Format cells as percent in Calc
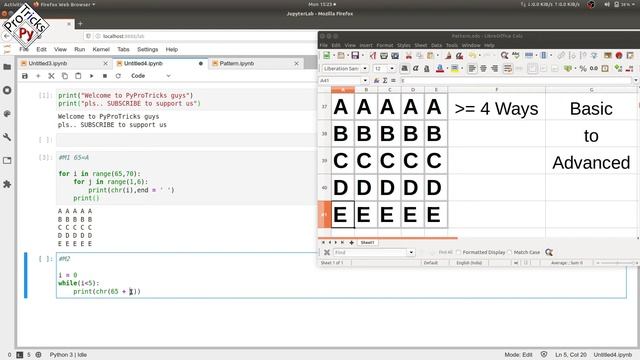This screenshot has width=640, height=360. pos(583,69)
